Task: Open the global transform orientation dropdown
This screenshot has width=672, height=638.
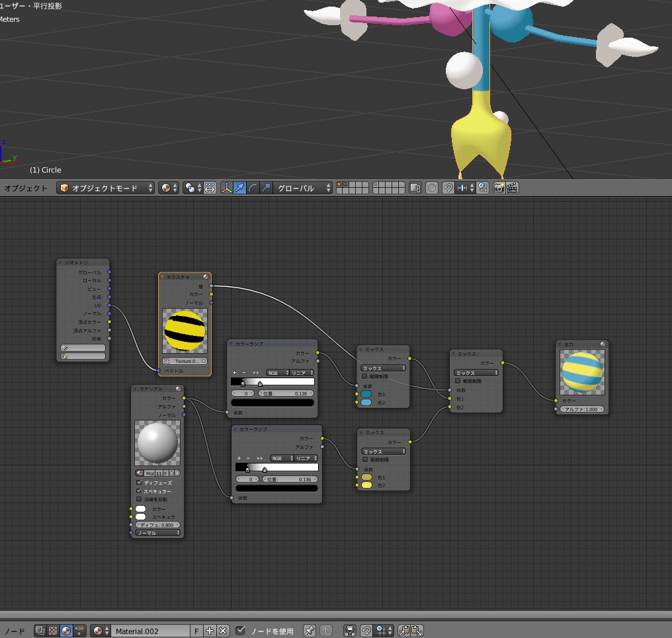Action: tap(303, 188)
